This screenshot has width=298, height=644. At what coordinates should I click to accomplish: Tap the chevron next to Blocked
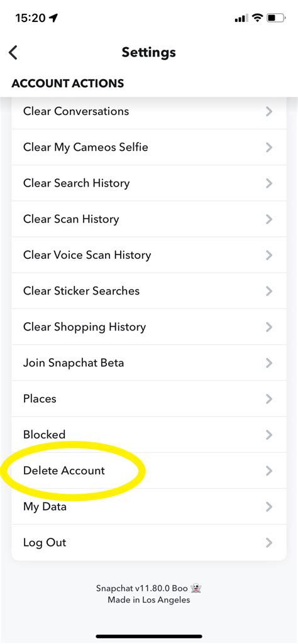pos(269,435)
